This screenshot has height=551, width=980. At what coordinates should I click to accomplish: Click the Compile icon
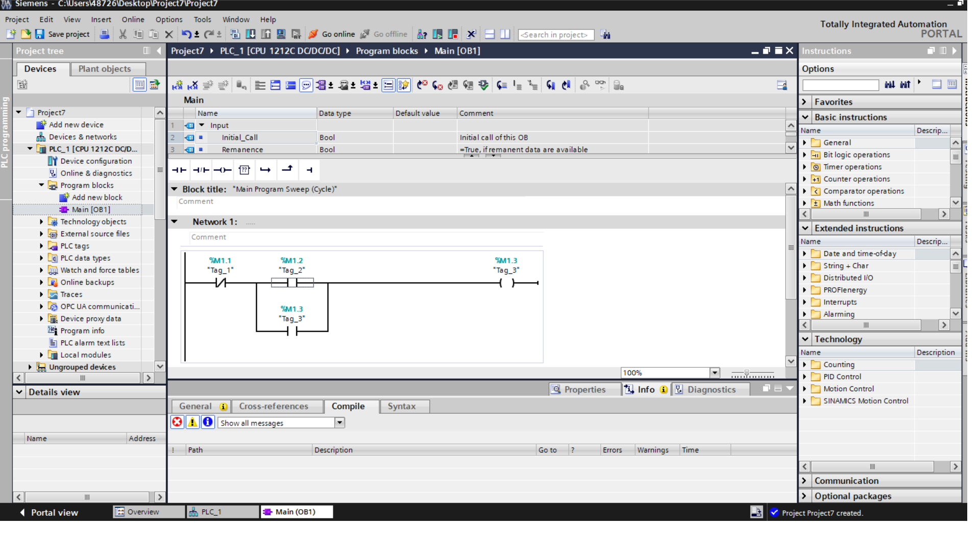tap(235, 34)
